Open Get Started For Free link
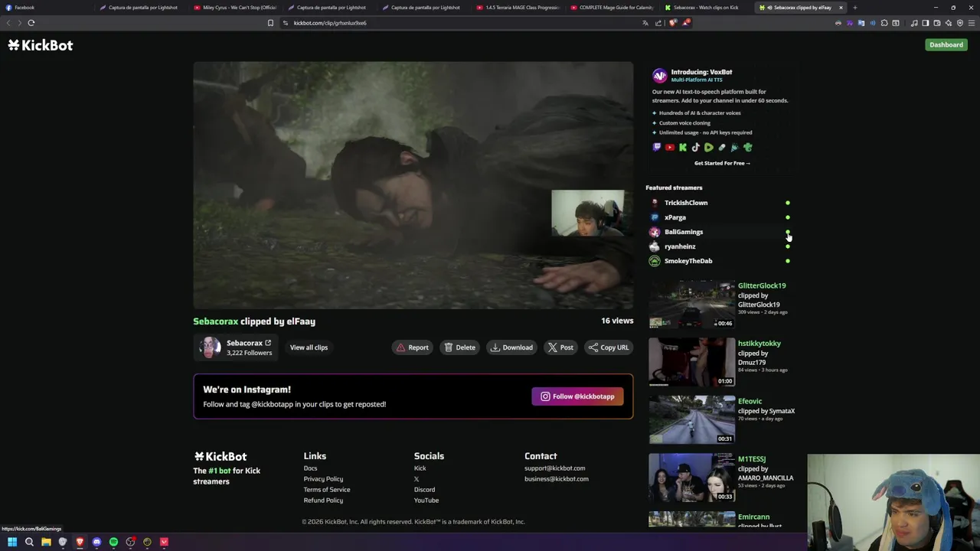The width and height of the screenshot is (980, 551). click(722, 163)
